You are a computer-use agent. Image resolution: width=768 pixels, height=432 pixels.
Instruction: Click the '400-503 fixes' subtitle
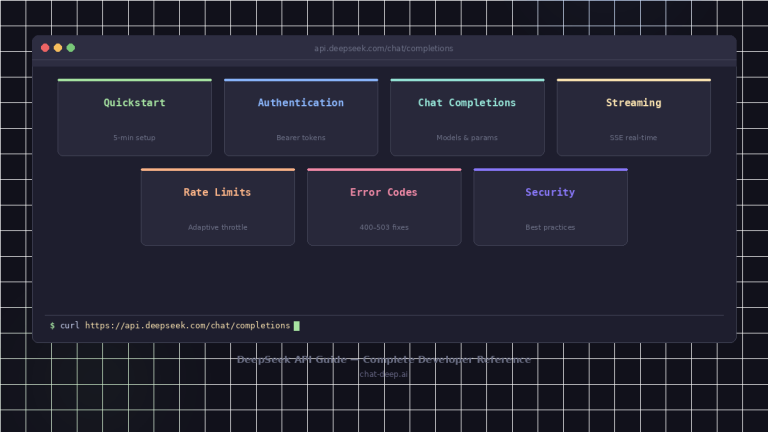tap(384, 227)
